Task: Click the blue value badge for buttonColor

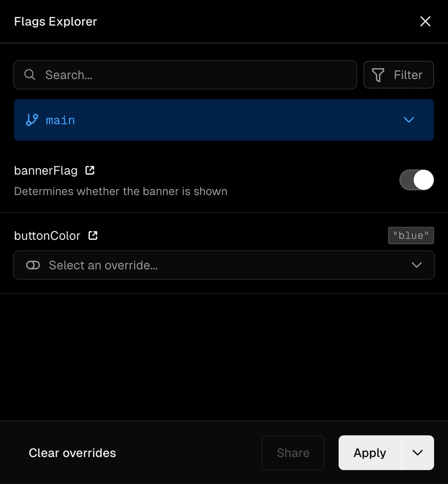Action: (x=410, y=235)
